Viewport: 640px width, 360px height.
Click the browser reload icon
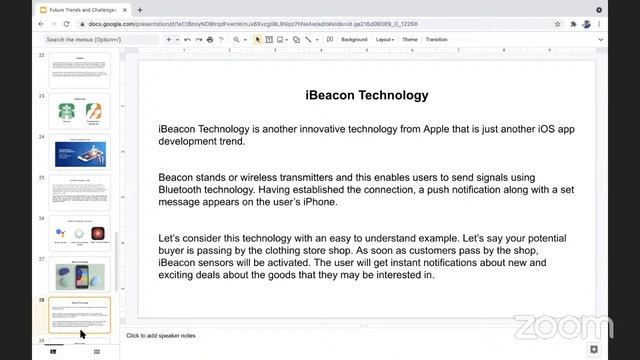pyautogui.click(x=67, y=24)
